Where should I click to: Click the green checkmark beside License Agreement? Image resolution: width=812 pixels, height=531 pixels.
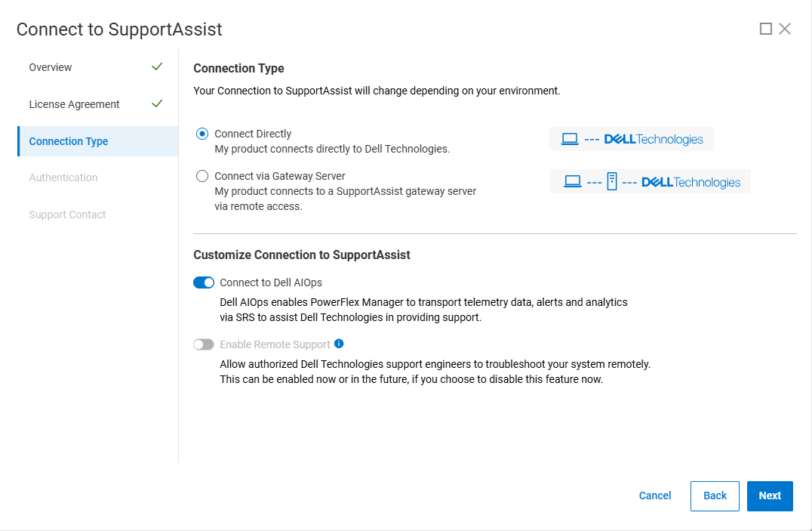click(x=157, y=103)
